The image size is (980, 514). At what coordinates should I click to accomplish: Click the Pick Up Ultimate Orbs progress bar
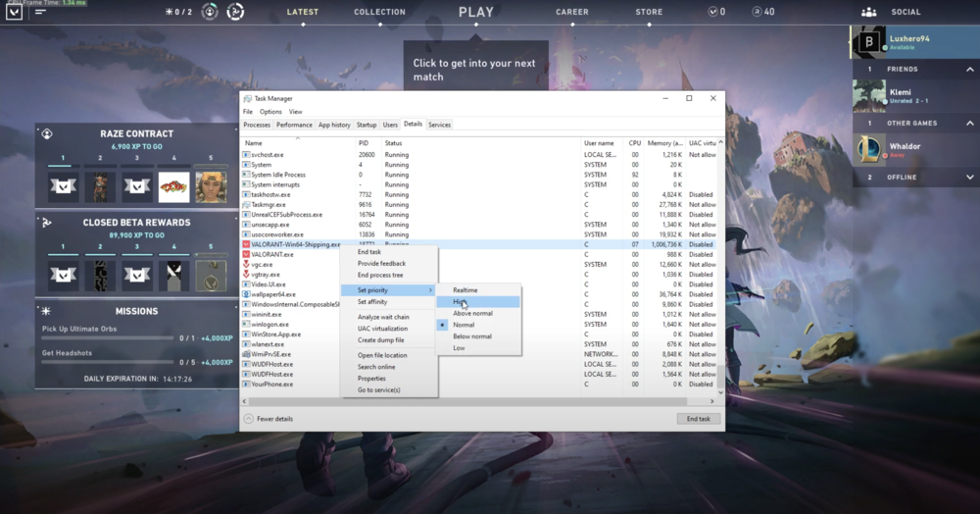coord(108,338)
